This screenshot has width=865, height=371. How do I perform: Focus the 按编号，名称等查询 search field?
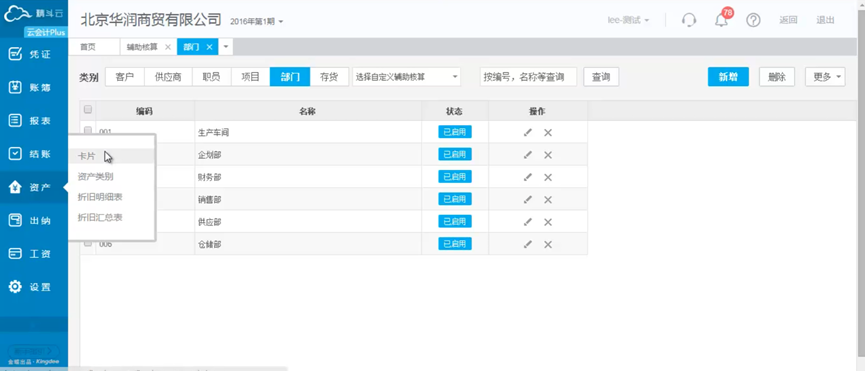(x=528, y=77)
